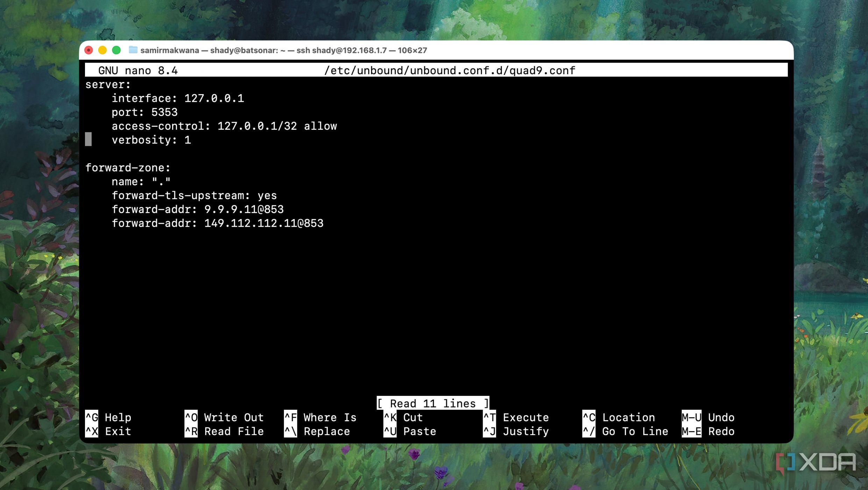The image size is (868, 490).
Task: Click the ^T Execute shortcut
Action: click(x=516, y=417)
